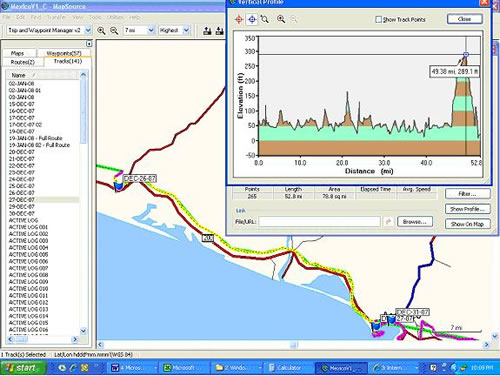Click the Show On Map button
500x376 pixels.
coord(467,224)
